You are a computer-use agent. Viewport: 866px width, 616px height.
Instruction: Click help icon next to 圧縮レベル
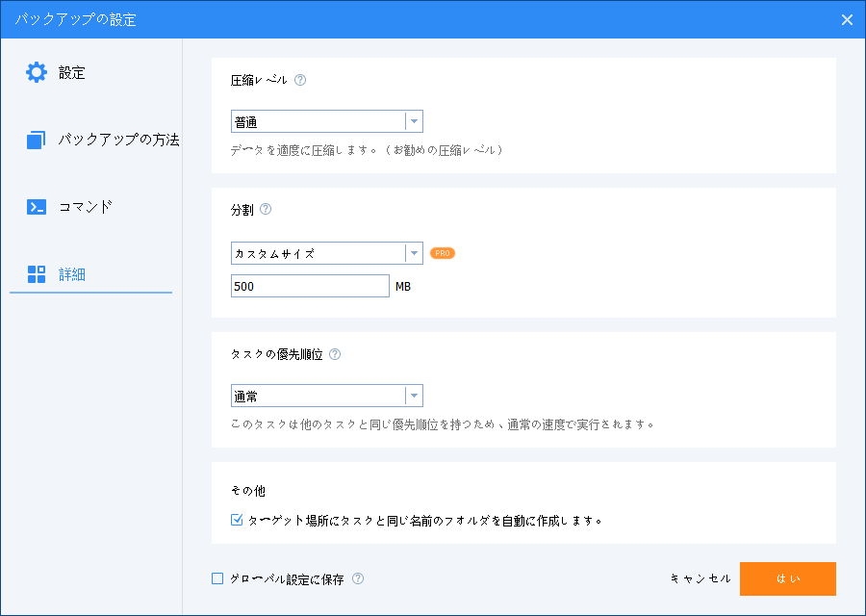[x=300, y=81]
